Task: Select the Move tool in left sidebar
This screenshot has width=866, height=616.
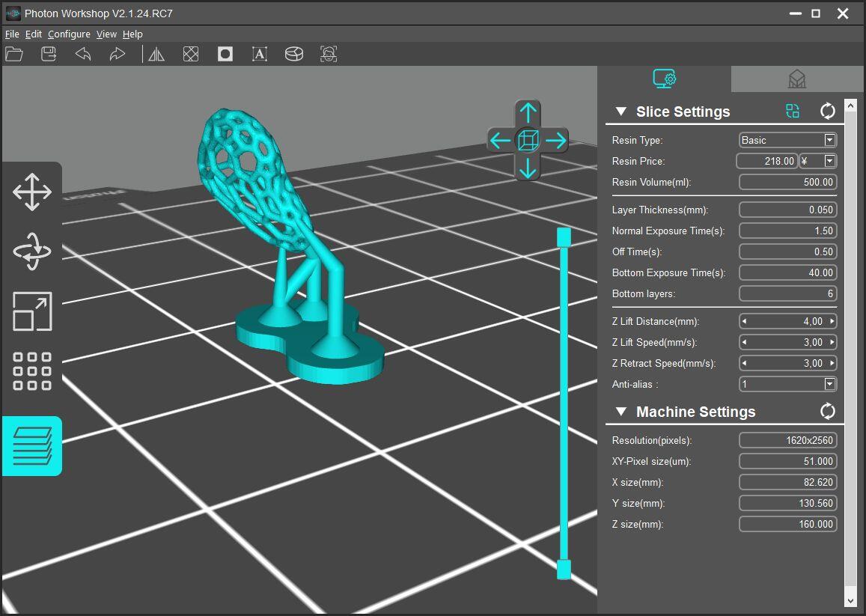Action: [x=32, y=192]
